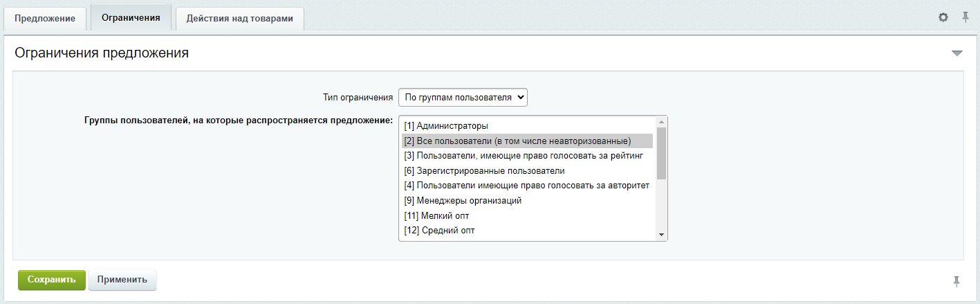Click the listbox scroll up arrow
Image resolution: width=980 pixels, height=304 pixels.
[661, 123]
